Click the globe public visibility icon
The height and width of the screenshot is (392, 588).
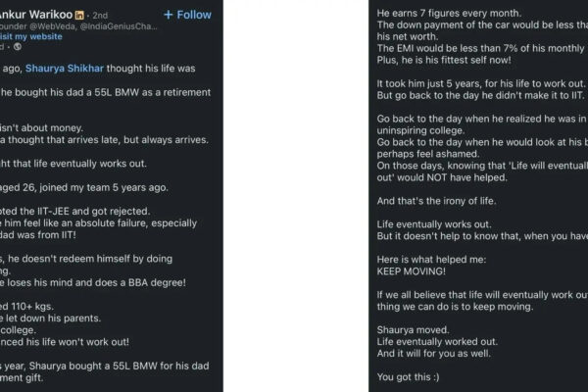(18, 47)
